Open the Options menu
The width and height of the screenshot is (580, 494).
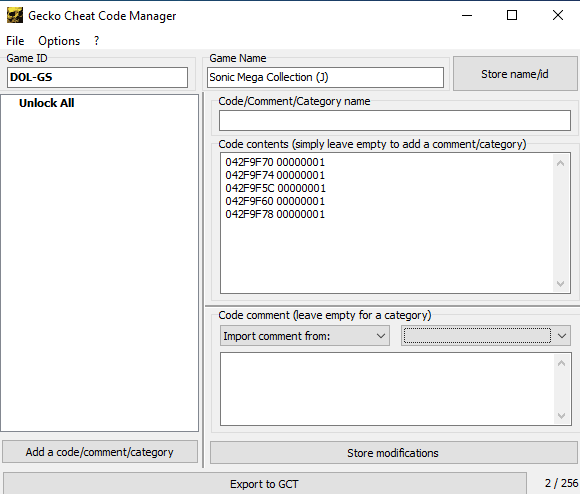(x=59, y=41)
